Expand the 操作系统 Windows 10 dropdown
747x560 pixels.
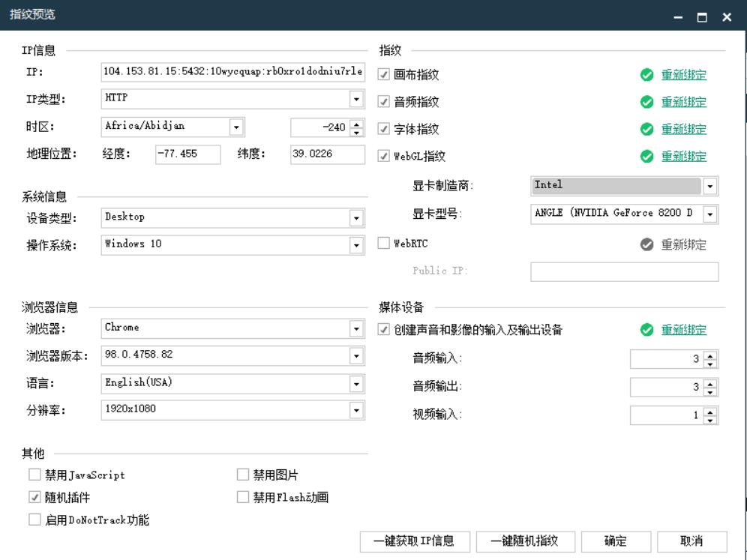pyautogui.click(x=356, y=245)
